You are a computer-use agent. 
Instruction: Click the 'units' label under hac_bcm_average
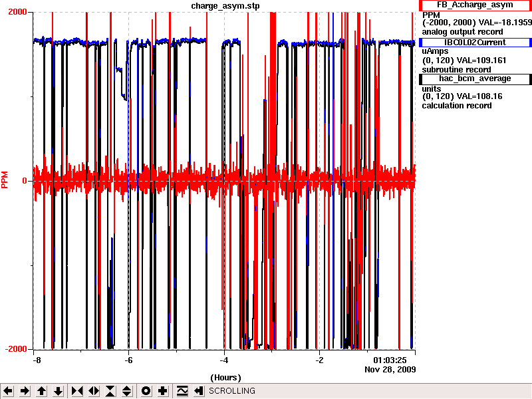431,89
